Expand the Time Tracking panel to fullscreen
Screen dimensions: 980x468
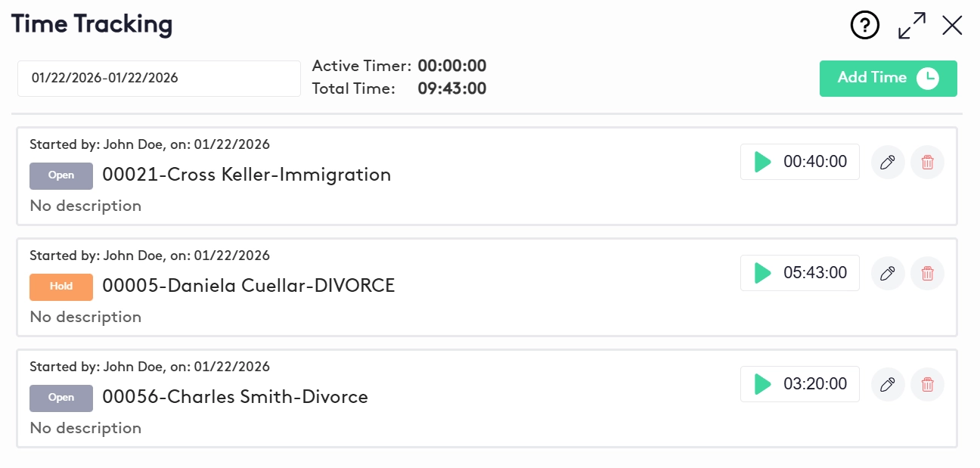tap(912, 26)
